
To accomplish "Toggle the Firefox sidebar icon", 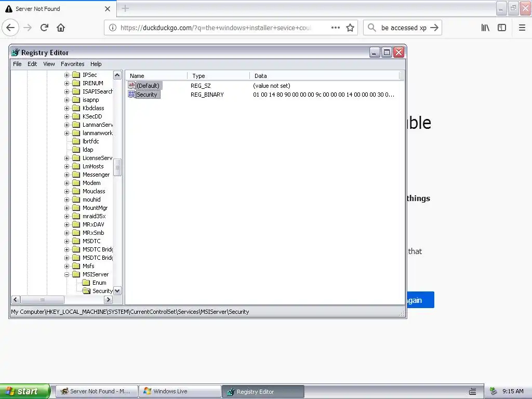I will click(502, 28).
